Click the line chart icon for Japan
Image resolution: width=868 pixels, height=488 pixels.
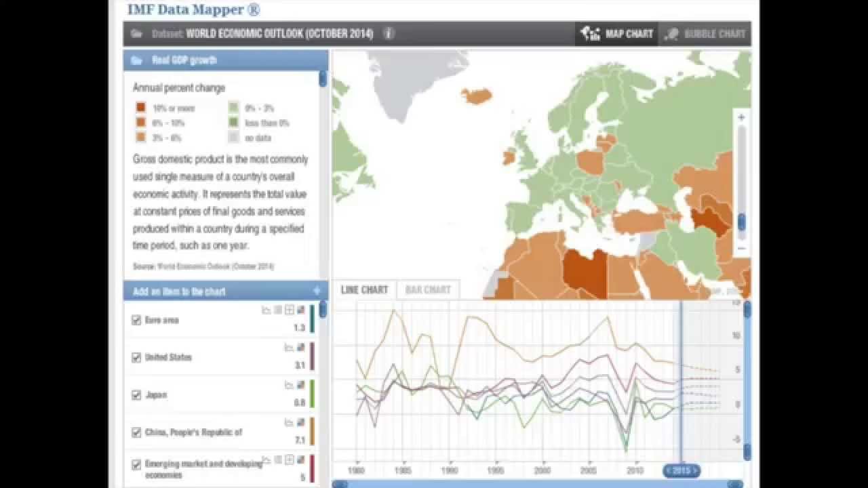tap(290, 384)
